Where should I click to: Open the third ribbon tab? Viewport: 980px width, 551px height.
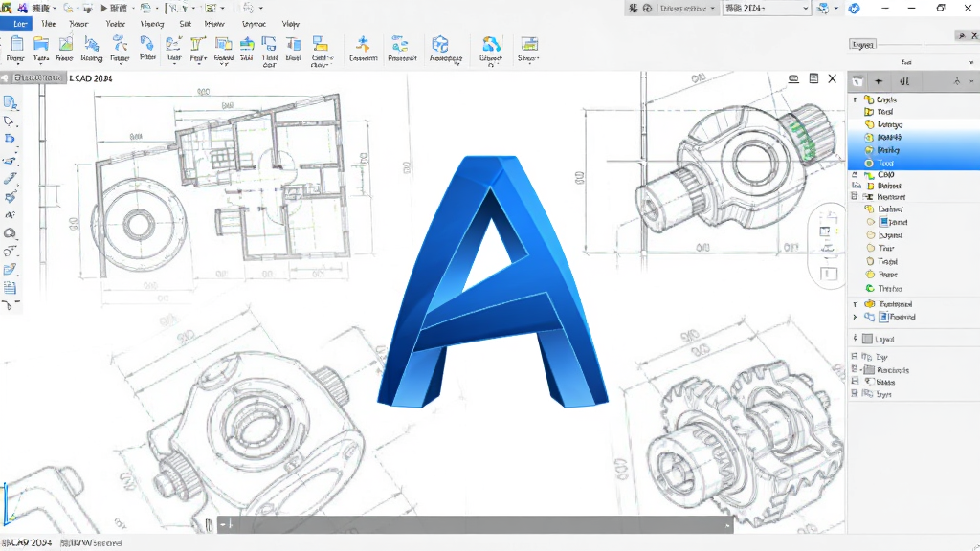(x=78, y=24)
